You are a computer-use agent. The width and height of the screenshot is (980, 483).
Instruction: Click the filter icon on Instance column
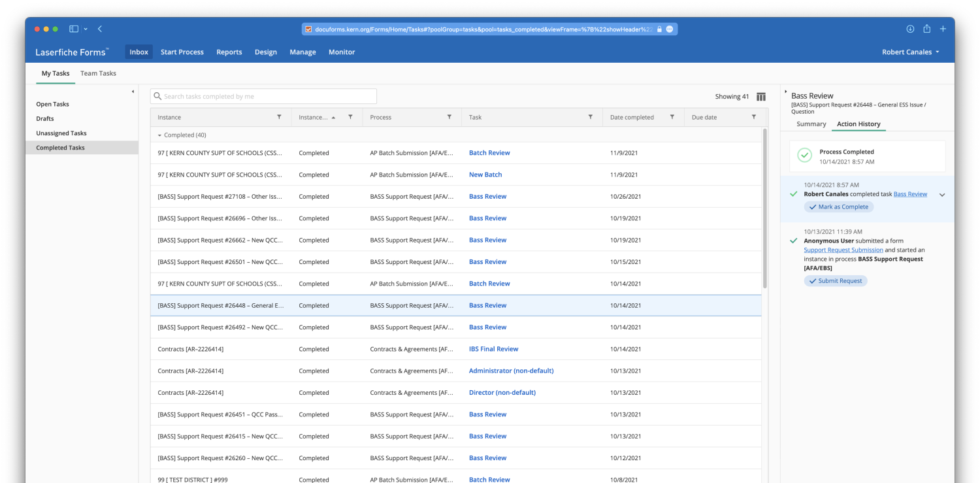[279, 117]
